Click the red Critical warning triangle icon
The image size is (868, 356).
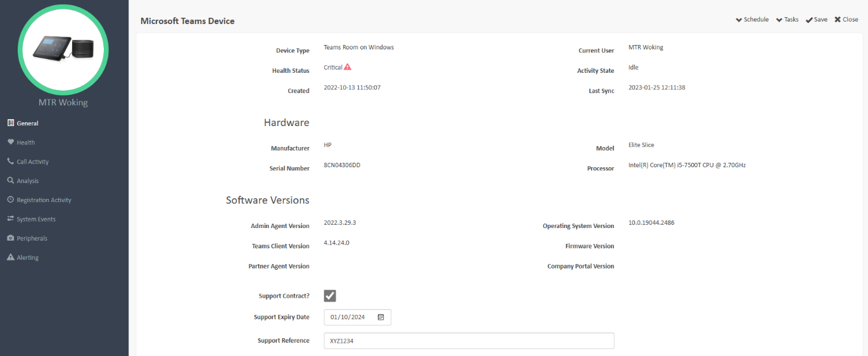click(x=348, y=67)
